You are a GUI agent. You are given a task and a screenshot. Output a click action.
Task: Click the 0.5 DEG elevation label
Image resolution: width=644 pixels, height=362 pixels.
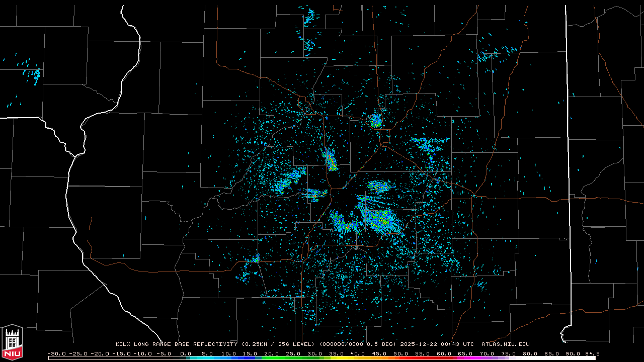[383, 344]
